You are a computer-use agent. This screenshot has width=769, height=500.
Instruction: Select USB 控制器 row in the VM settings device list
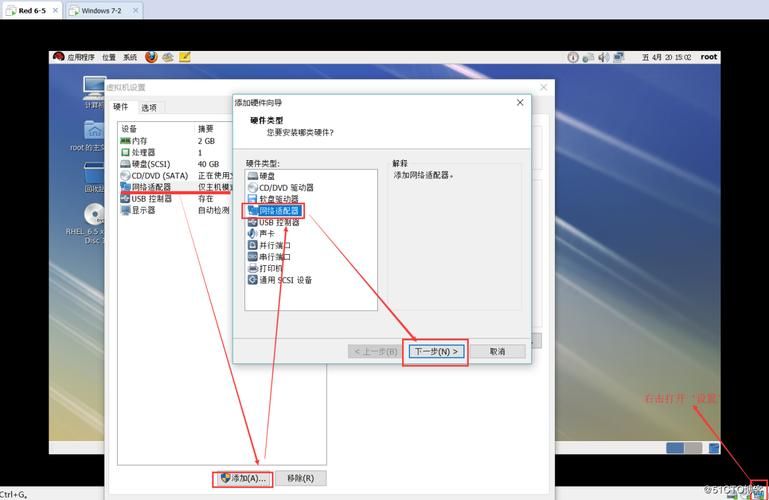176,199
